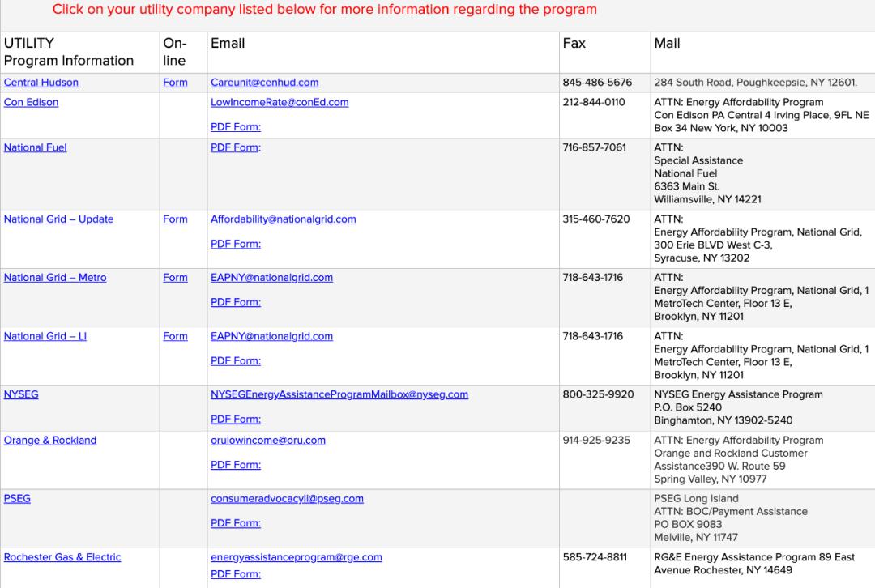This screenshot has height=588, width=875.
Task: Open the National Grid – Update link
Action: (58, 219)
